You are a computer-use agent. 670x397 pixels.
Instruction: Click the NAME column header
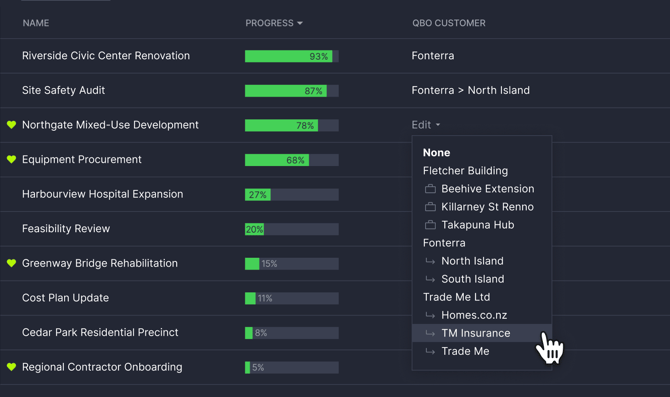(36, 23)
